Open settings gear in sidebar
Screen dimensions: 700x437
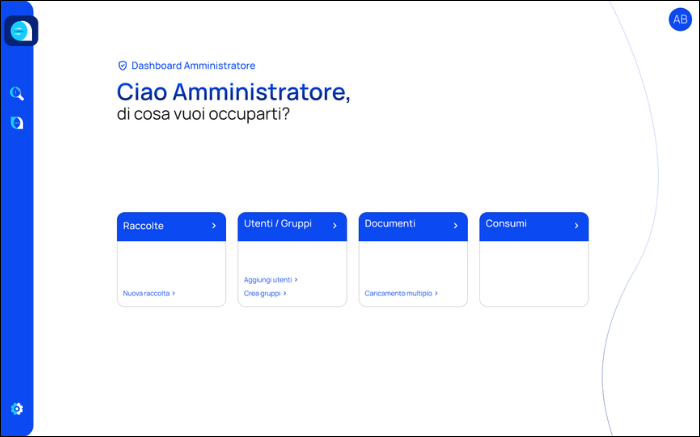click(x=17, y=408)
